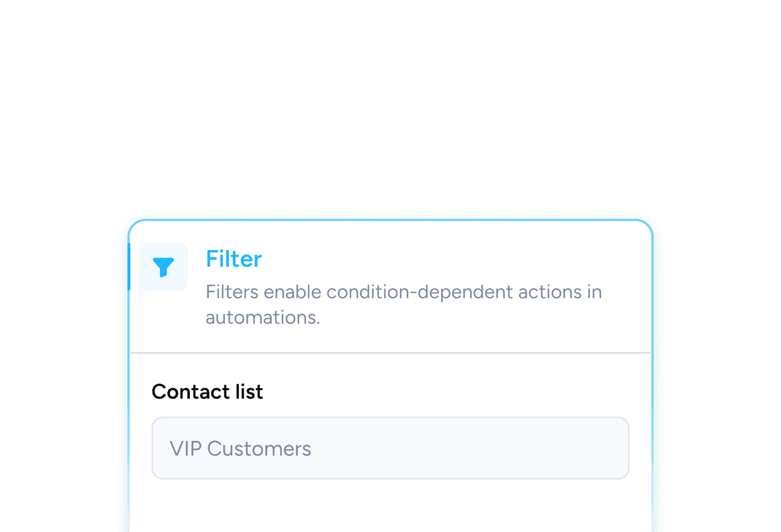Image resolution: width=781 pixels, height=532 pixels.
Task: Click the blue funnel Filter icon
Action: (x=163, y=267)
